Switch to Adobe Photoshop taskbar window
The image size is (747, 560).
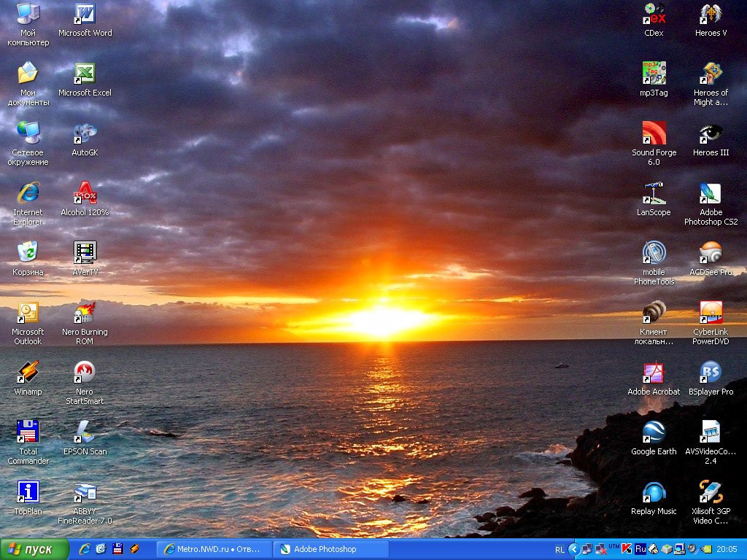pos(330,549)
